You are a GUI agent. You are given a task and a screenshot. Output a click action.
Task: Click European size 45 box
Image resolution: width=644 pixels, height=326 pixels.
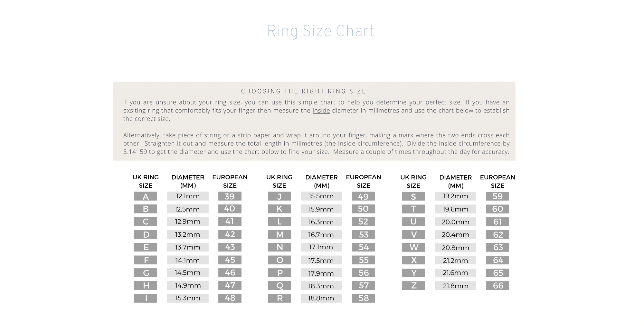(x=230, y=260)
